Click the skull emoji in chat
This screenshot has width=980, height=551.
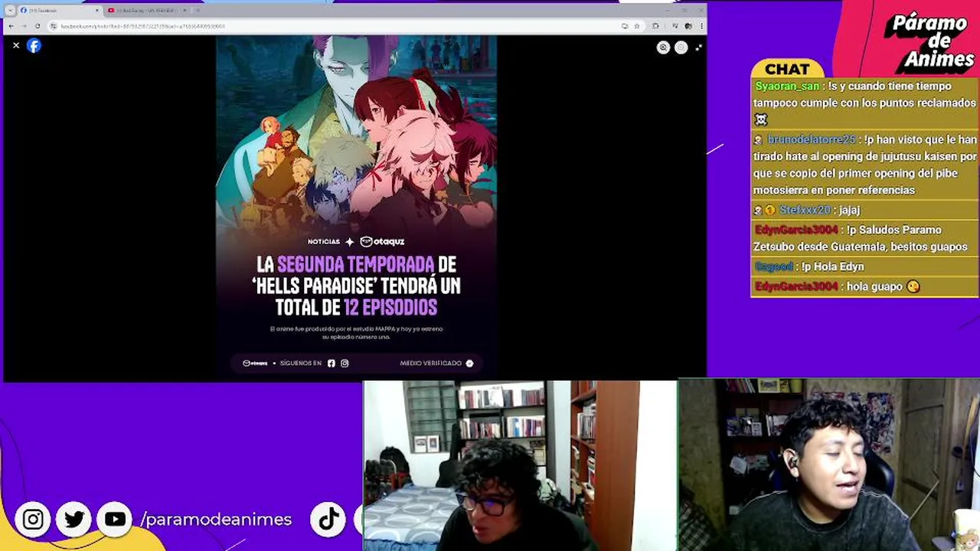coord(760,119)
